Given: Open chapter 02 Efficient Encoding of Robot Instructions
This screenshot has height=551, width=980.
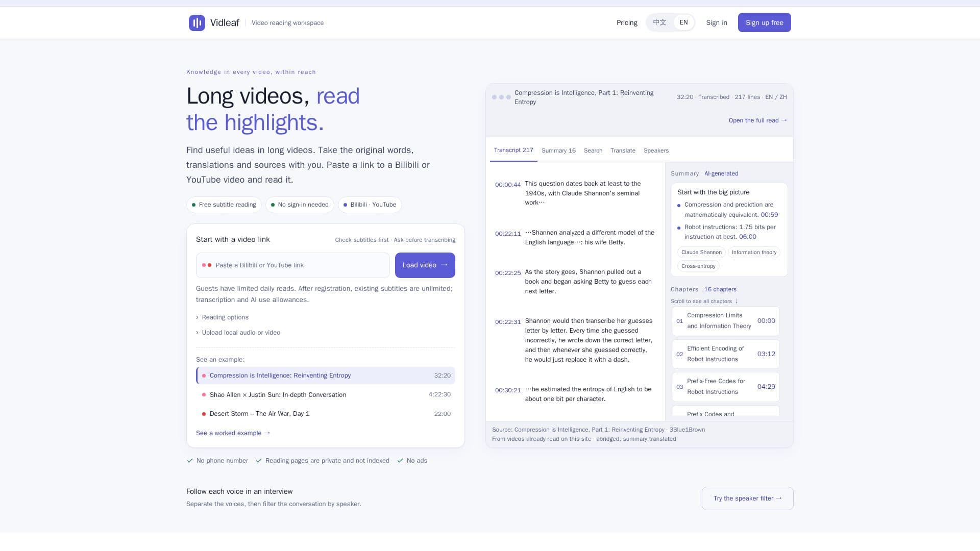Looking at the screenshot, I should click(x=726, y=354).
